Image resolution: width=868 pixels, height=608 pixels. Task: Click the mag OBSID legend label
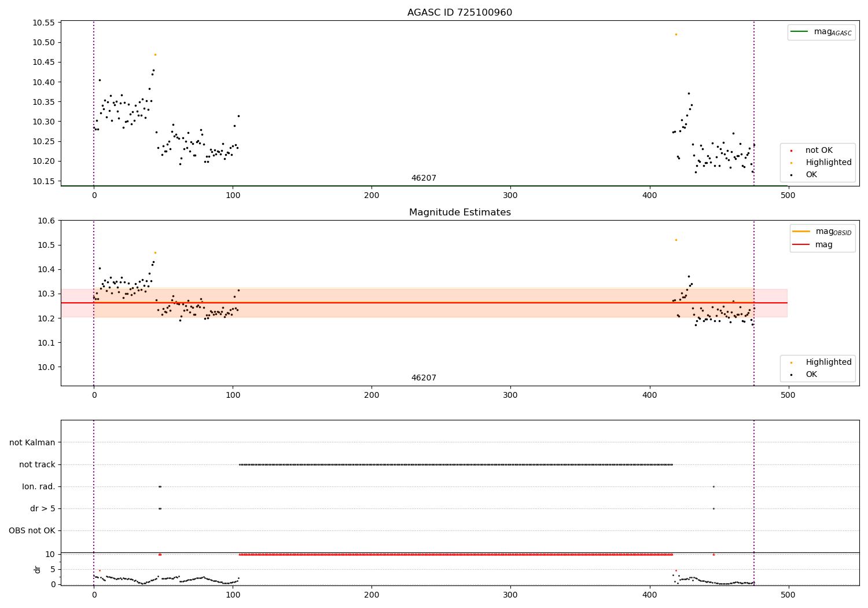(834, 232)
